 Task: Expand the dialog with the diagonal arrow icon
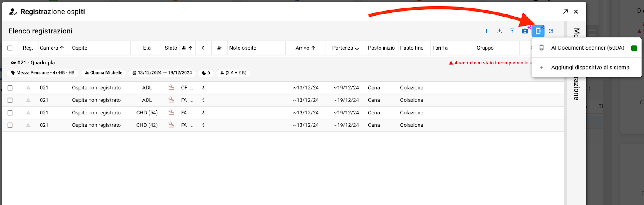pos(565,12)
